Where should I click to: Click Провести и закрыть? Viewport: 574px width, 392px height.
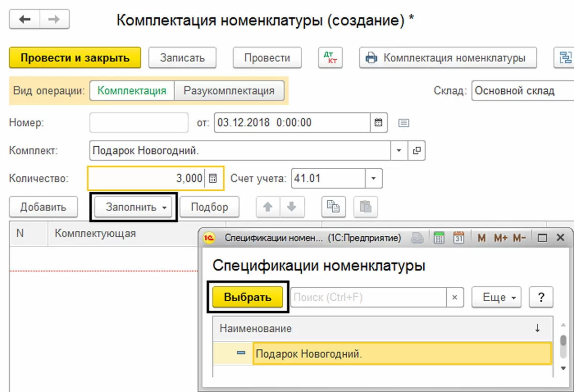click(x=75, y=58)
